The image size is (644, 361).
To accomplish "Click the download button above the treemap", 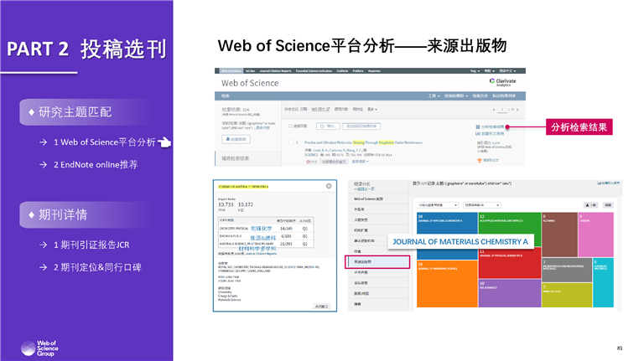I will (591, 204).
